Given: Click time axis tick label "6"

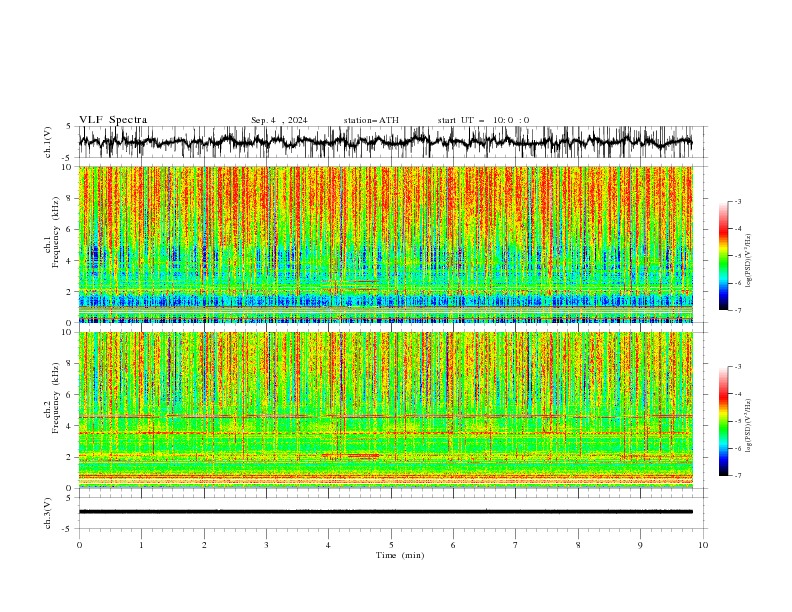Looking at the screenshot, I should pyautogui.click(x=453, y=545).
